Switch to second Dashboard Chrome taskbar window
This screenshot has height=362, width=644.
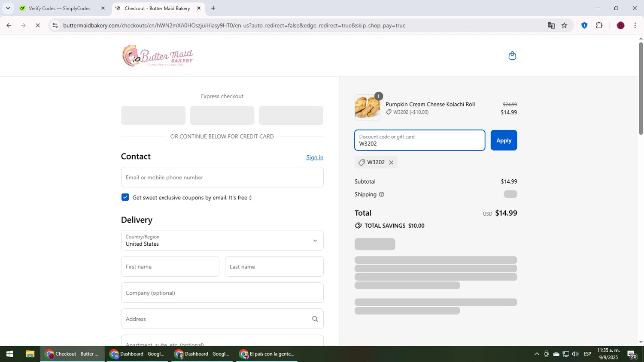pos(203,354)
